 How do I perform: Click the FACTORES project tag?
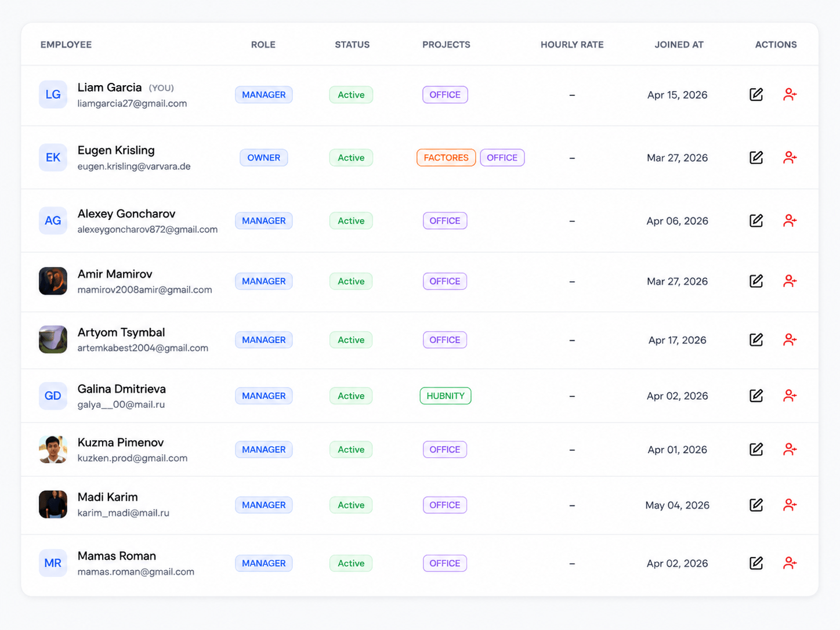446,157
